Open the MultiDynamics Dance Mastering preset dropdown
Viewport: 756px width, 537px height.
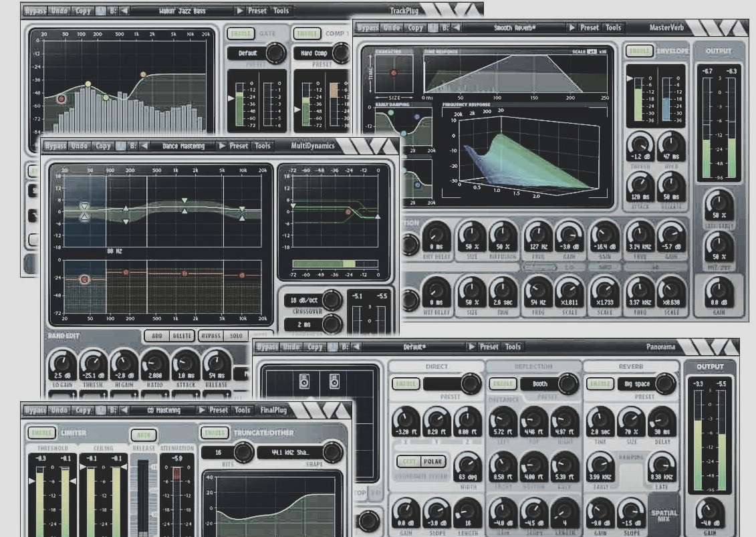[x=183, y=146]
